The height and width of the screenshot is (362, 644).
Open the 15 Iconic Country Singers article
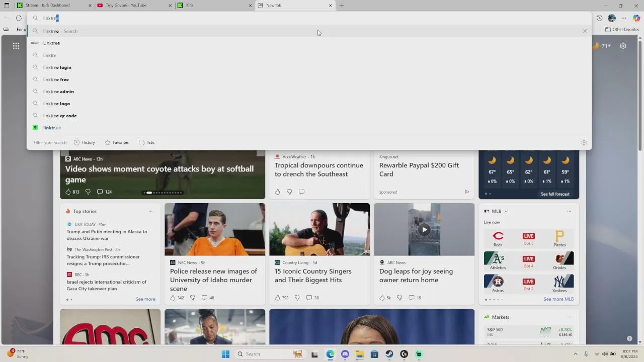pos(313,276)
